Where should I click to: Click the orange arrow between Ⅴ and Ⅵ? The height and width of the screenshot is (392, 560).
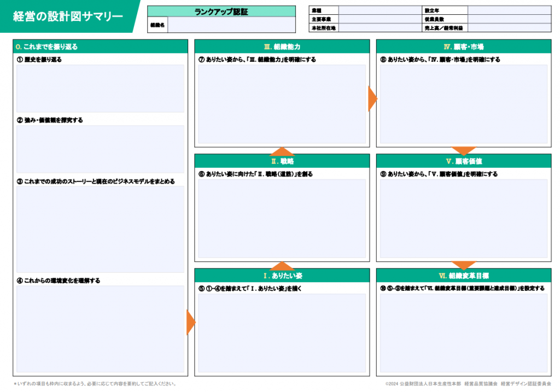(464, 265)
